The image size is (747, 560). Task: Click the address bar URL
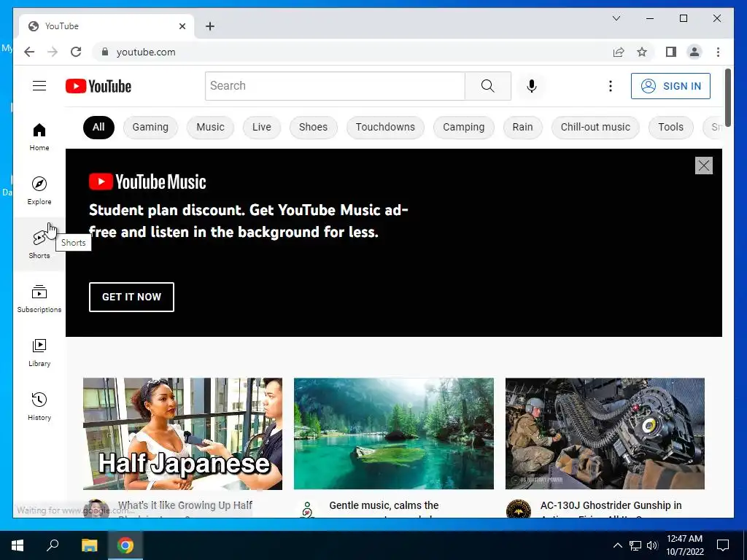click(x=146, y=52)
